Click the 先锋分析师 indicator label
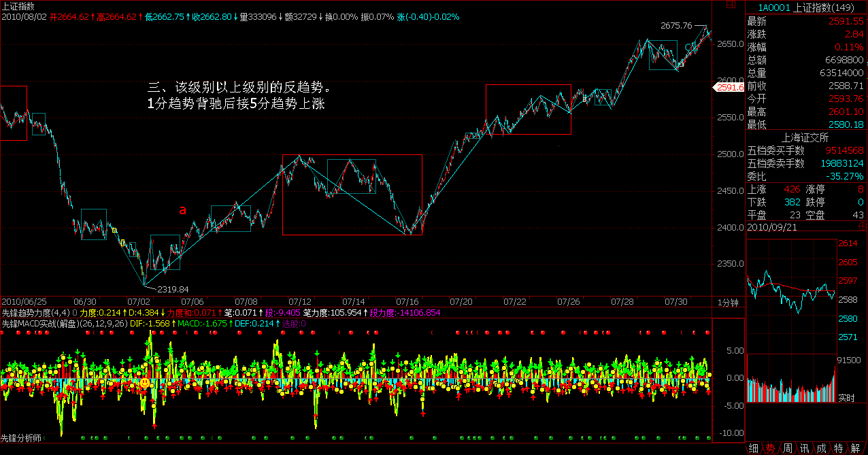 click(21, 438)
